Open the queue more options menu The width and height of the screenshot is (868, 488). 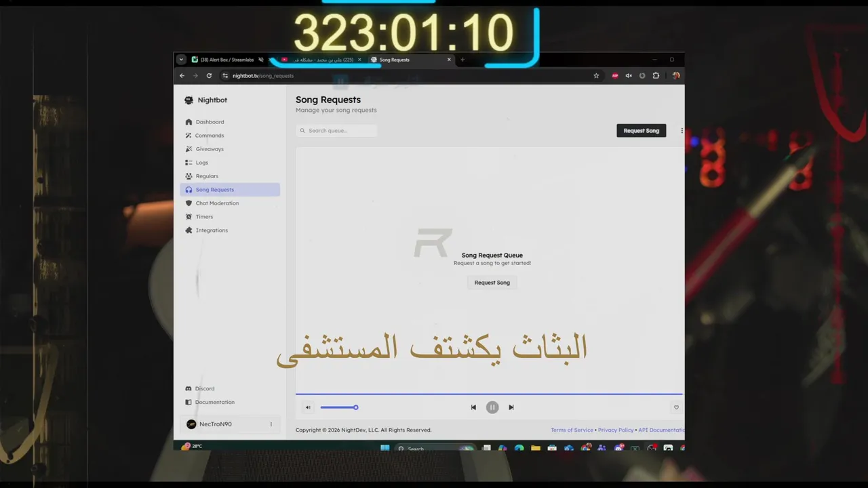click(681, 131)
